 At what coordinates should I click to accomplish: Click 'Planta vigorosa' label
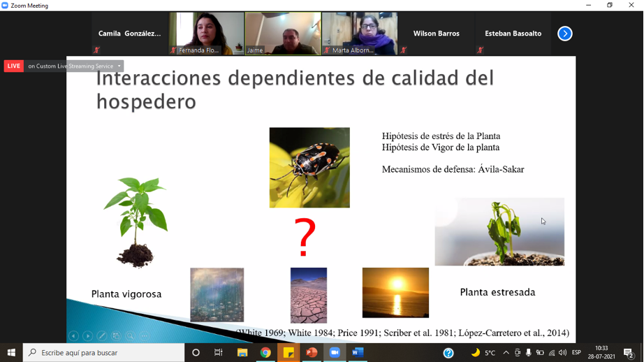point(126,294)
